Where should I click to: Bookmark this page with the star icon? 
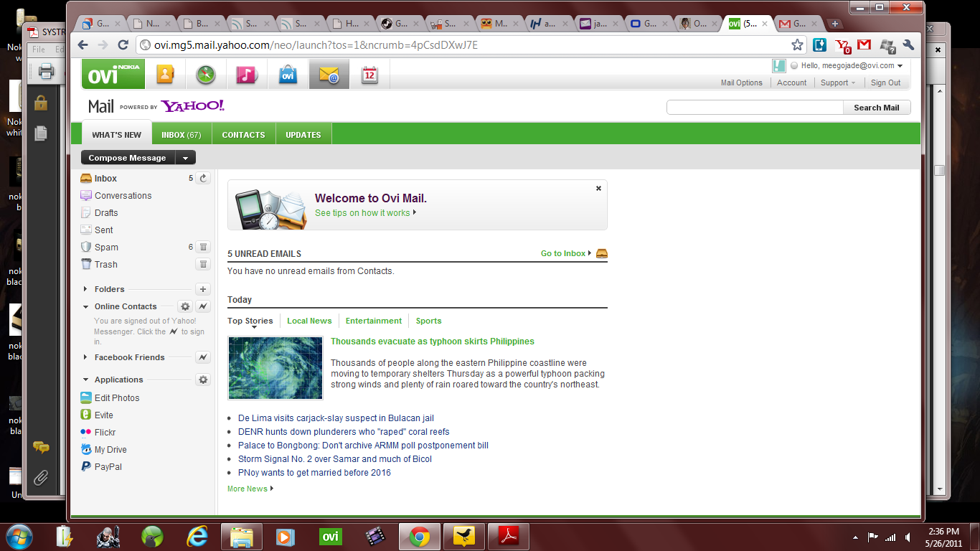pos(797,44)
